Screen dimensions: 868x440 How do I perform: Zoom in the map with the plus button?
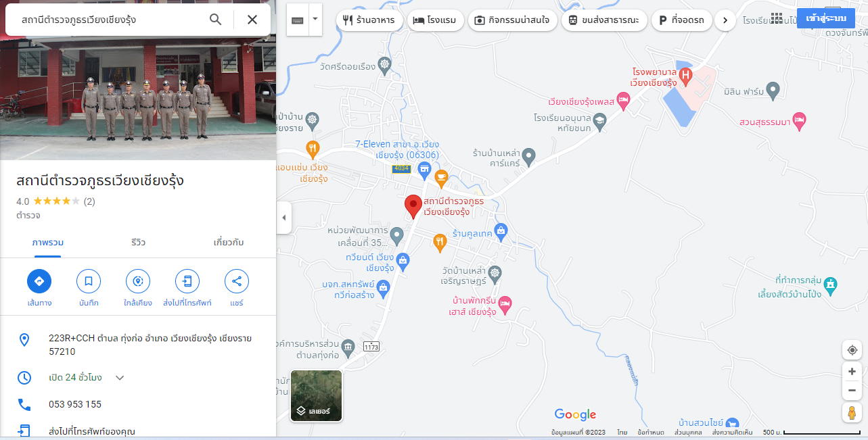pyautogui.click(x=852, y=372)
